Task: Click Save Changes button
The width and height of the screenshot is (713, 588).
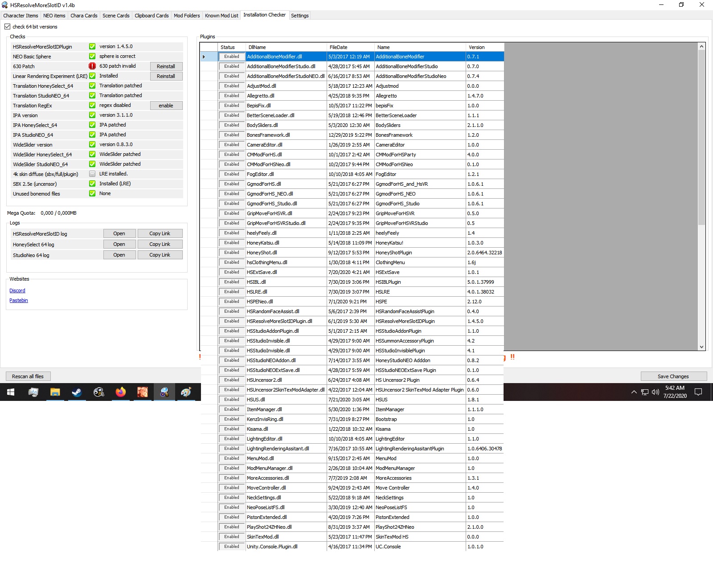Action: point(673,376)
